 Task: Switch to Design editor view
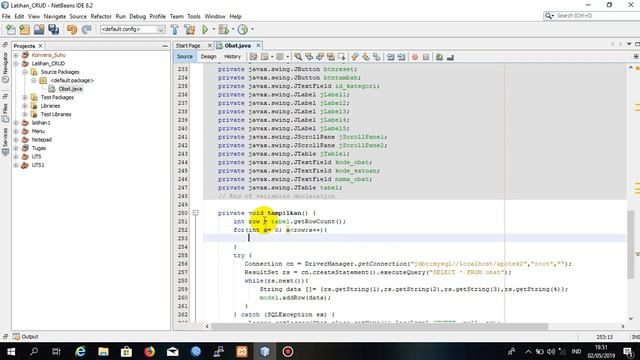point(209,57)
